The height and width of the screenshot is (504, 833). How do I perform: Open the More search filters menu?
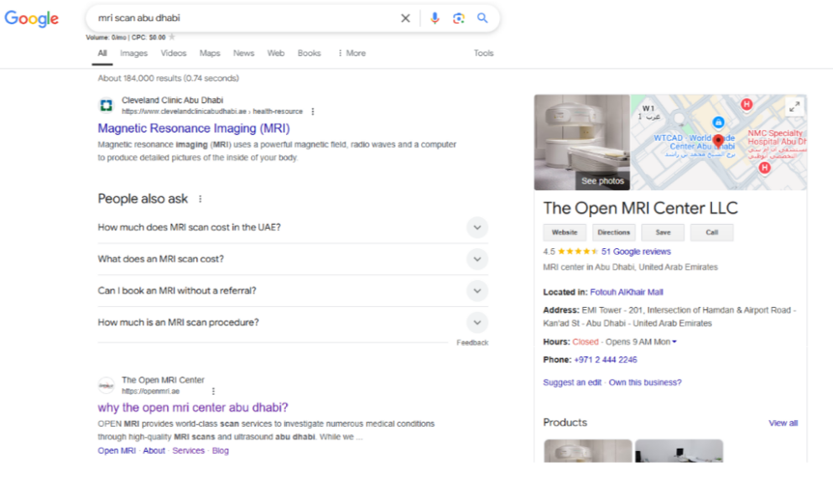click(x=351, y=53)
